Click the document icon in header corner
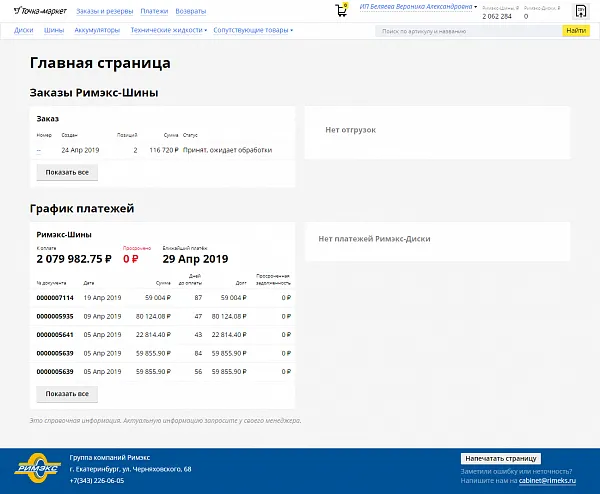600x494 pixels. tap(580, 11)
